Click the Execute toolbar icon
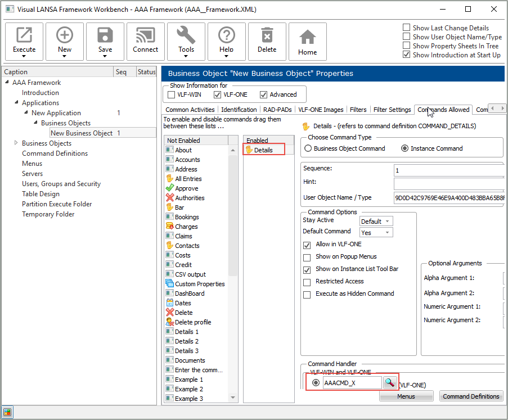Screen dimensions: 508x420 tap(24, 40)
